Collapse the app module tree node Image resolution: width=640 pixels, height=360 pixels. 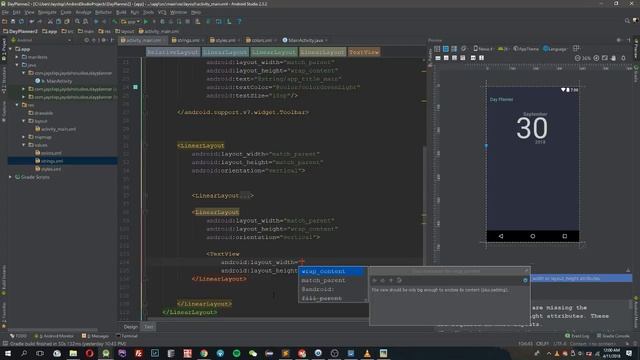coord(11,49)
